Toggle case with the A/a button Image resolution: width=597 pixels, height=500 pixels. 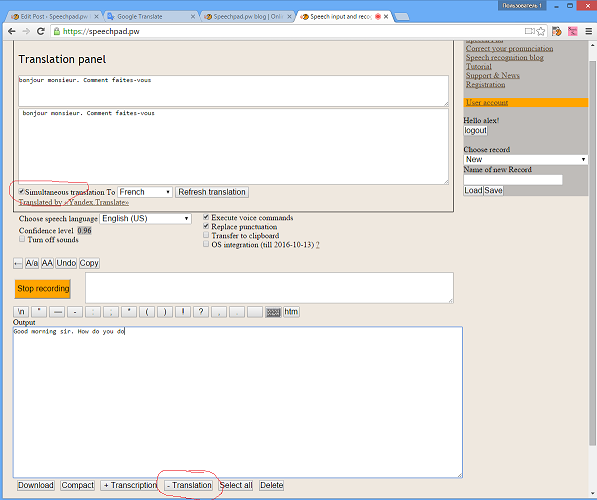coord(32,263)
